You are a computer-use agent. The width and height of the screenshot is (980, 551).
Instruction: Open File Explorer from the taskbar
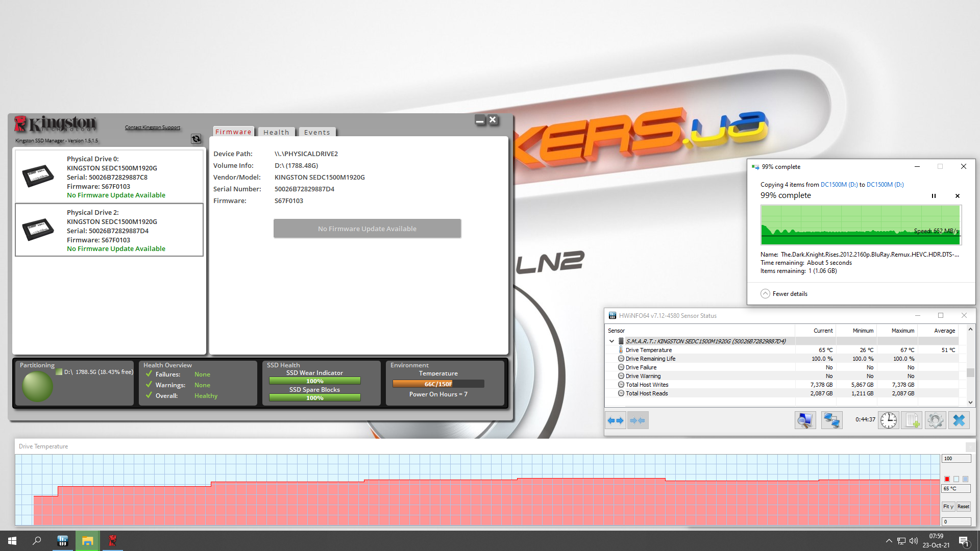pos(87,541)
